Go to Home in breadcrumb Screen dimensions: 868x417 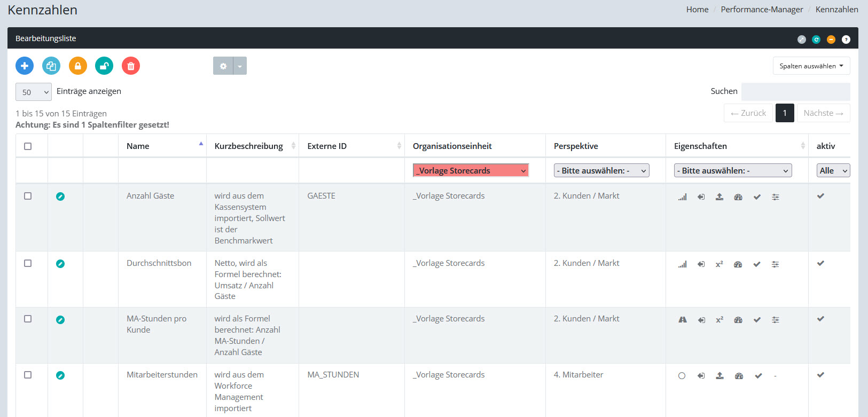click(x=697, y=10)
